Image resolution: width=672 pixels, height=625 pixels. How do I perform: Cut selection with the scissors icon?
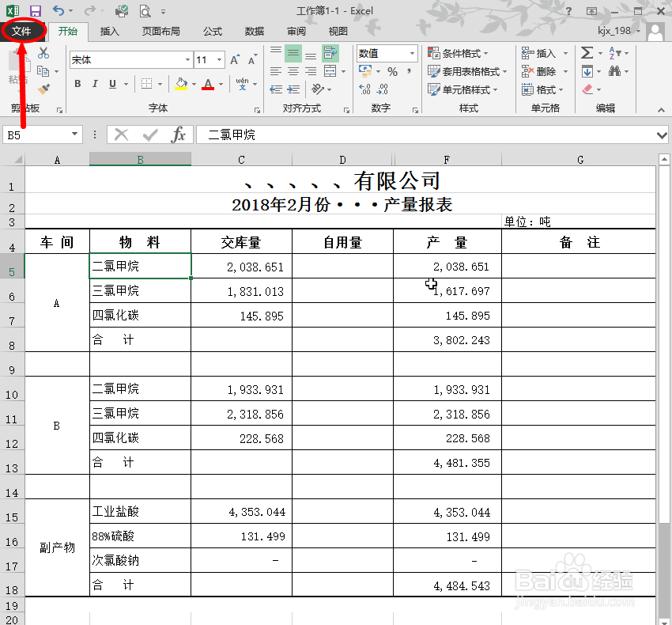43,53
